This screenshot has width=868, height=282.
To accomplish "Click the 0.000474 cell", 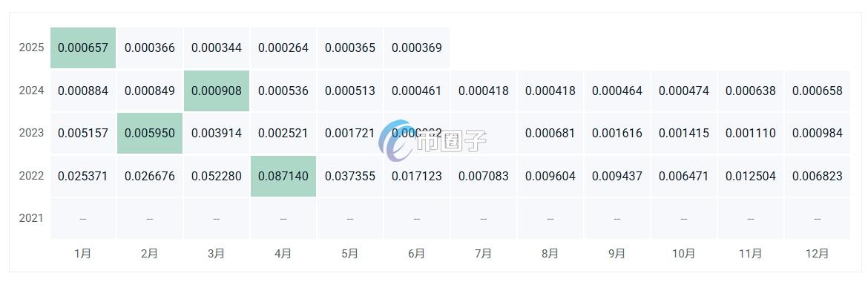I will [x=684, y=91].
